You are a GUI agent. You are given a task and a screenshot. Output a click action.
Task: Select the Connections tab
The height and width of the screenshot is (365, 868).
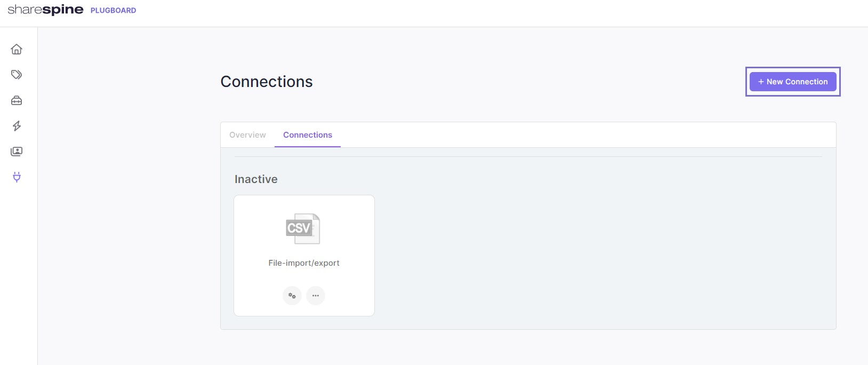308,135
